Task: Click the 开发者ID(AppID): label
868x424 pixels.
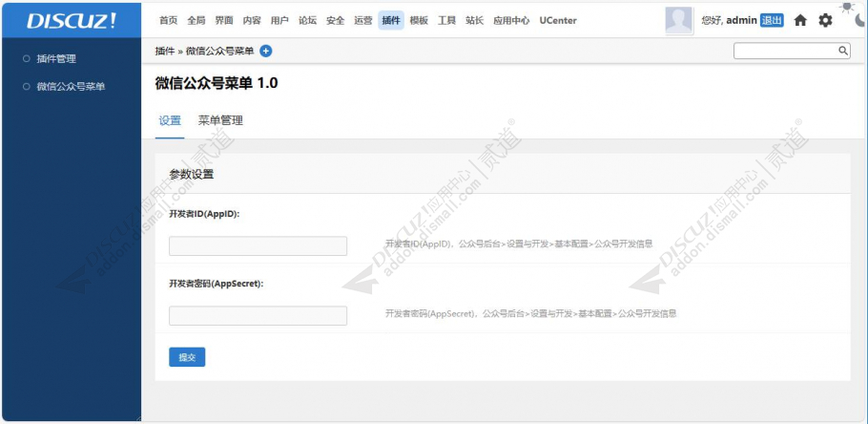Action: [204, 214]
